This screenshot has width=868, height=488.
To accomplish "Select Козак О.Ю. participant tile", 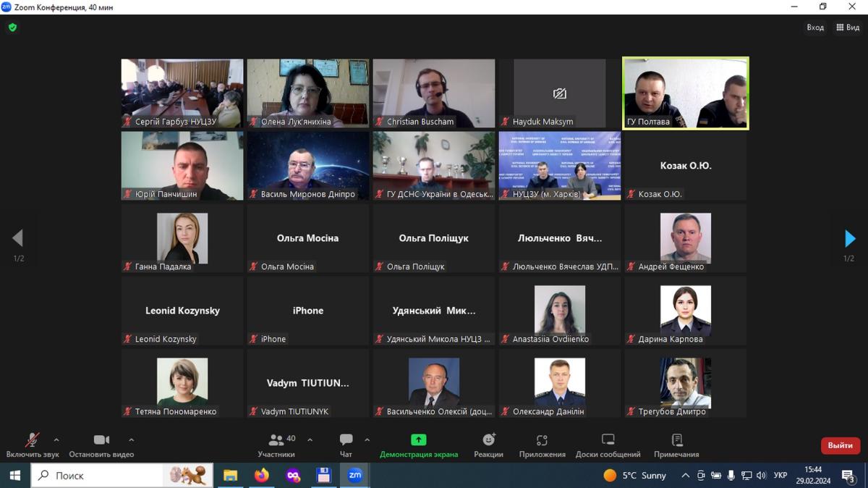I will pos(686,166).
